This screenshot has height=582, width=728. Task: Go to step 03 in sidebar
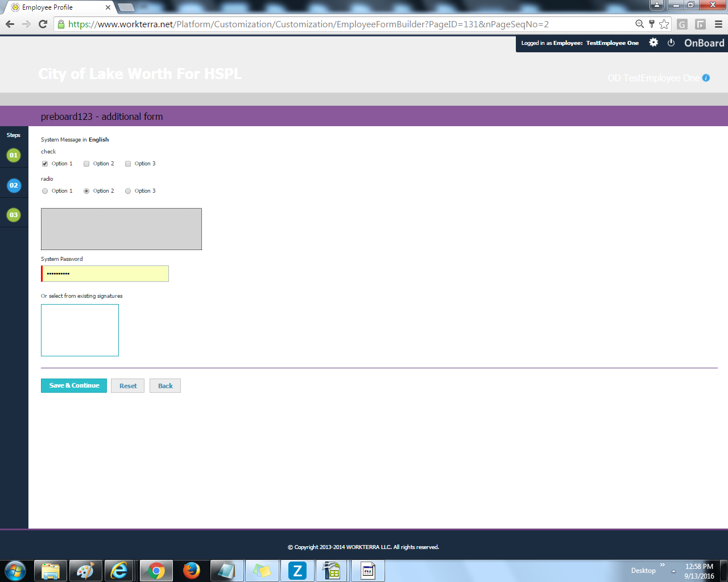point(14,215)
